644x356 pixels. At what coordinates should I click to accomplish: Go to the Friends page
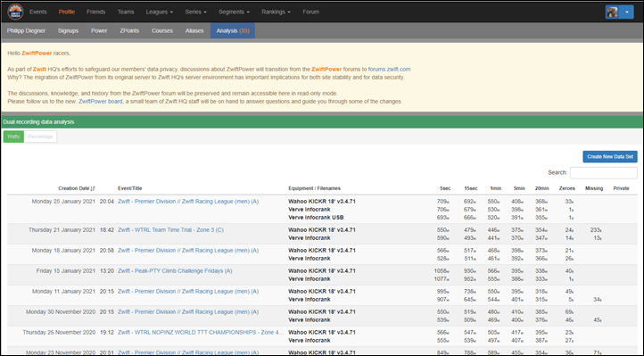(95, 12)
